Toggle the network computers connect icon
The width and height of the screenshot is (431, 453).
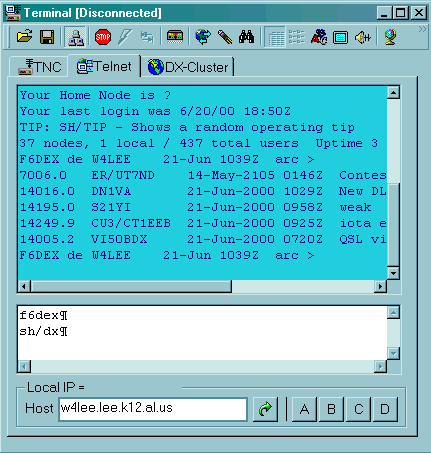[76, 37]
